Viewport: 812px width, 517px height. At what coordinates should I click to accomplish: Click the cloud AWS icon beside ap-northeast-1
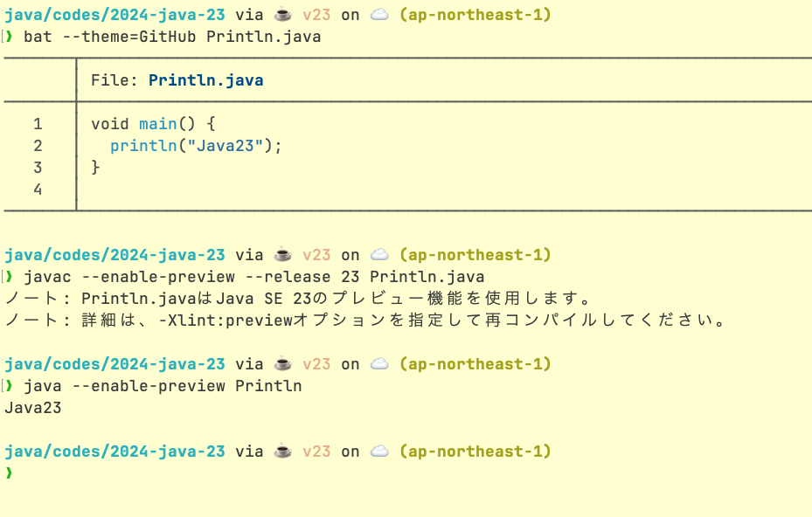[x=378, y=14]
